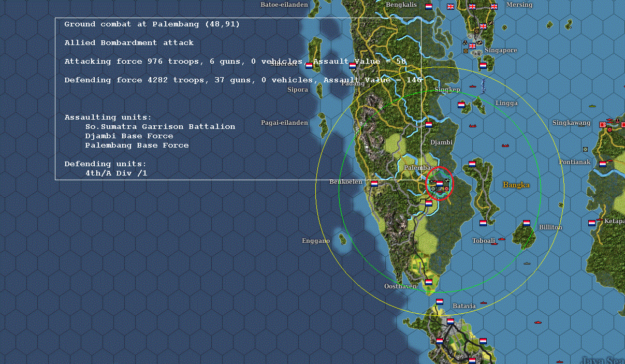
Task: Select the Dutch flag above Toboali
Action: [x=483, y=223]
